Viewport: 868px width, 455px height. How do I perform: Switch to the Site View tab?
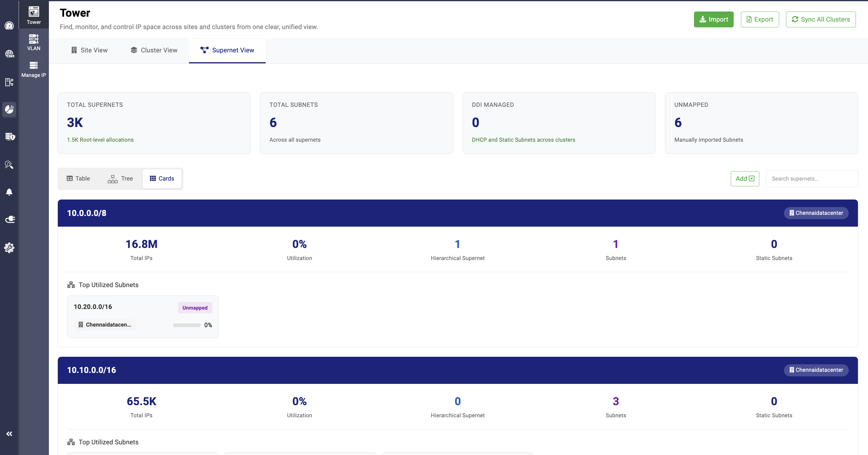[89, 50]
